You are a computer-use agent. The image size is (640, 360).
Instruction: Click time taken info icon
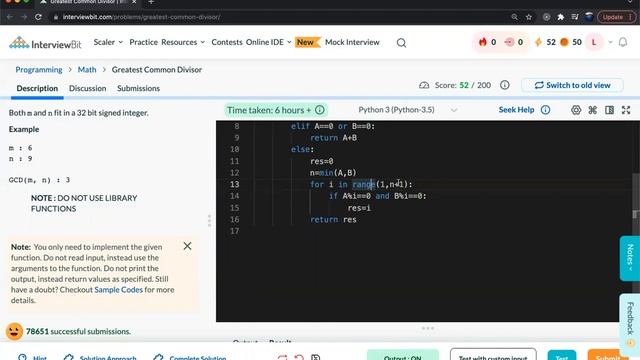pyautogui.click(x=320, y=110)
